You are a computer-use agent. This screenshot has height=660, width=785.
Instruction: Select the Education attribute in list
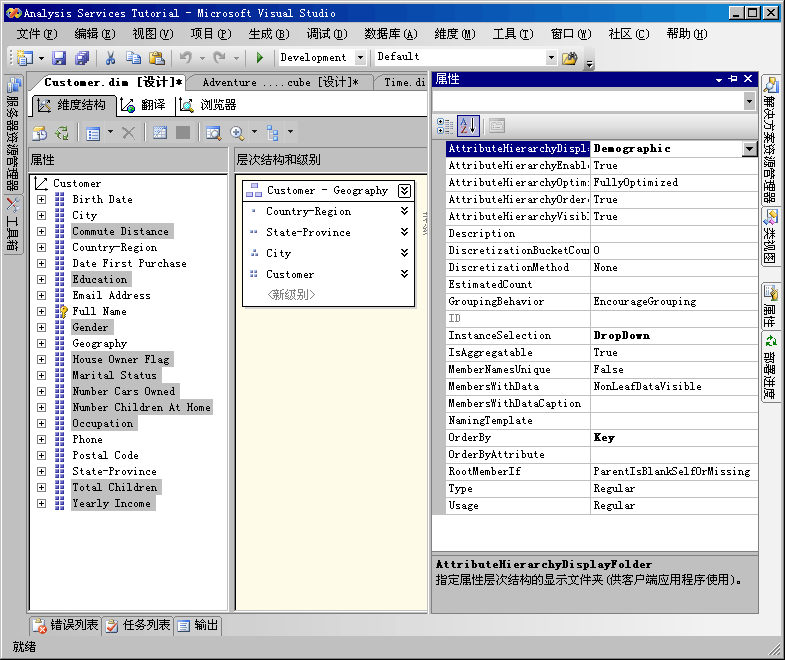click(99, 280)
